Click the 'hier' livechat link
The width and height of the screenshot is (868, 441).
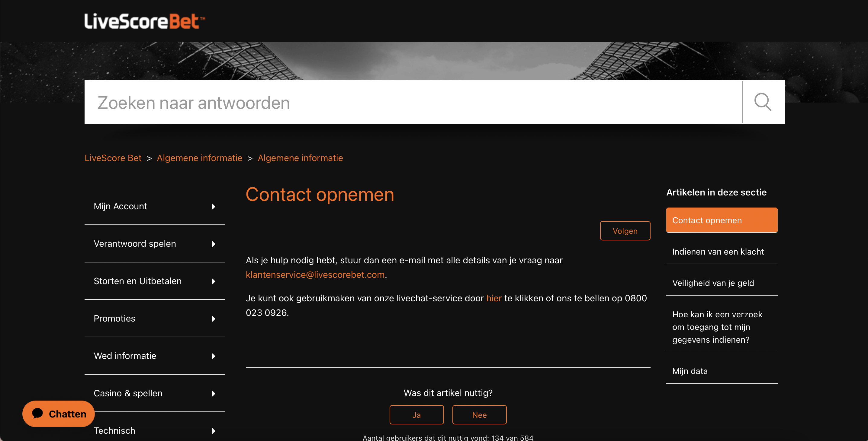493,298
